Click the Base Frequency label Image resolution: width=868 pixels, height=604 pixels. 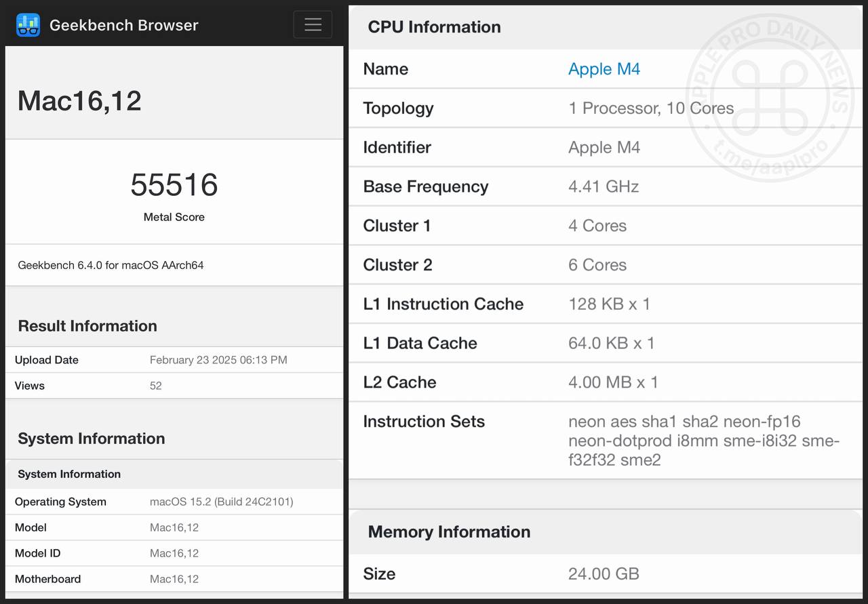pyautogui.click(x=426, y=187)
